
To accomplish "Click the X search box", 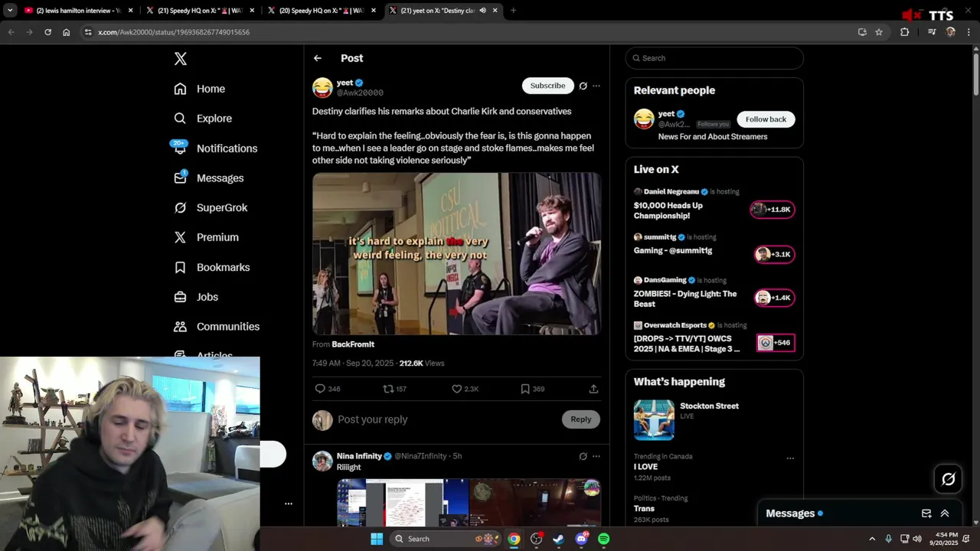I will pos(714,58).
